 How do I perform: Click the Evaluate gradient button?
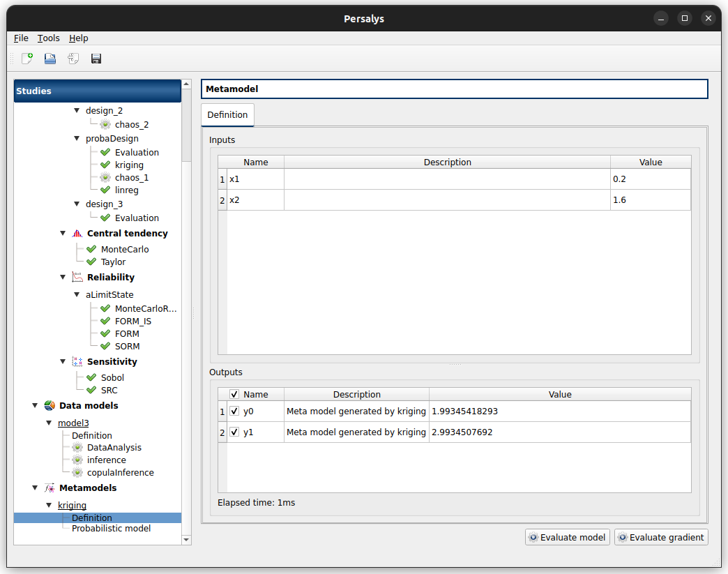click(x=661, y=538)
